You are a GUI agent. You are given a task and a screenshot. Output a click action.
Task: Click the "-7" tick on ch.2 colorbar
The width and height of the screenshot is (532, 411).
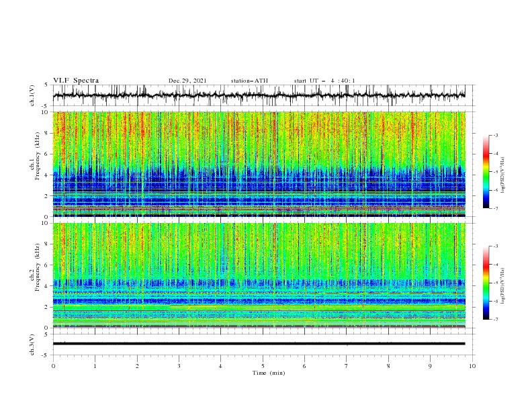[x=495, y=319]
